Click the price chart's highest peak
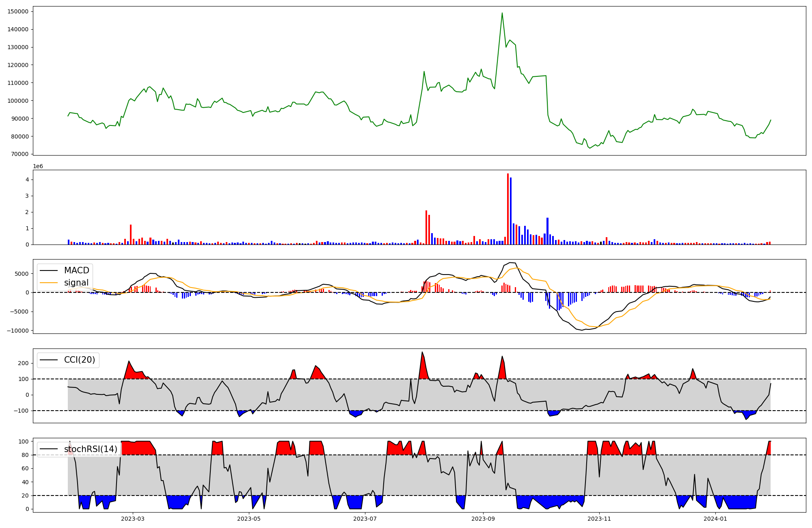812x528 pixels. (502, 13)
